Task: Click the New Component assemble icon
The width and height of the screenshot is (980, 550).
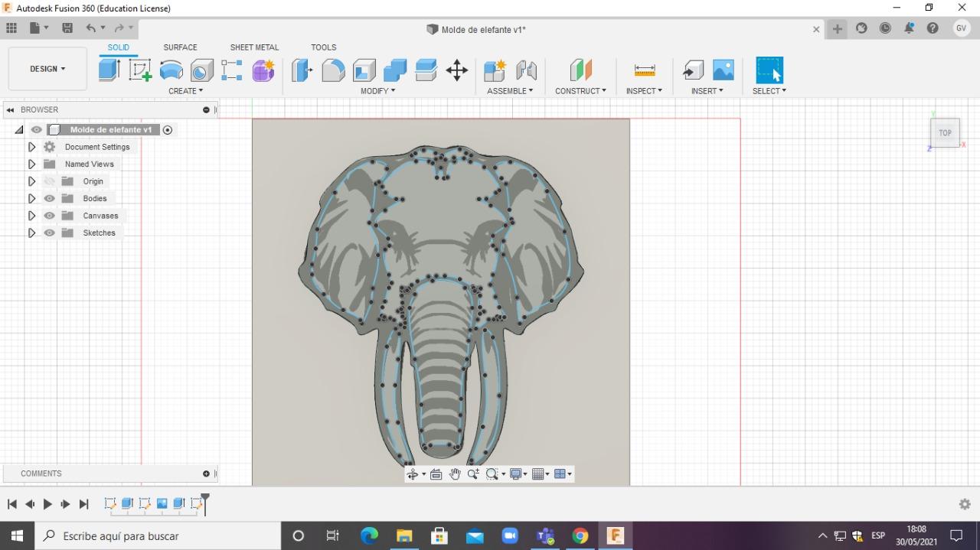Action: 495,70
